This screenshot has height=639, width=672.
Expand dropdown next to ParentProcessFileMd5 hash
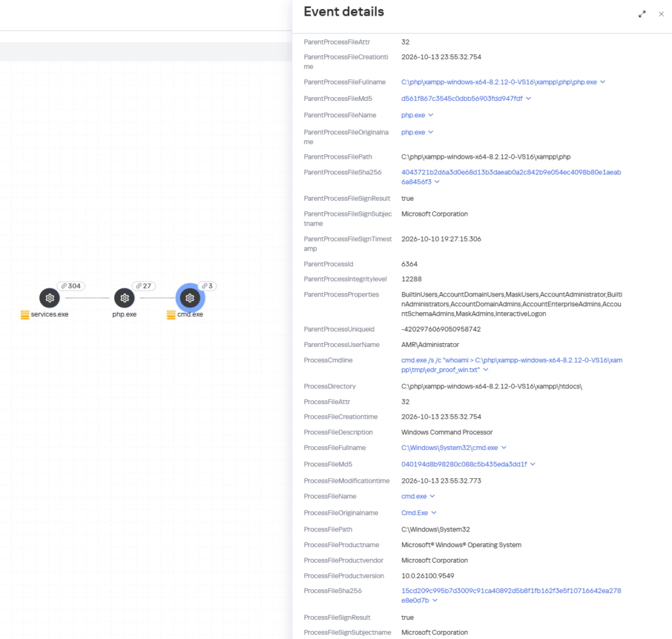point(528,98)
